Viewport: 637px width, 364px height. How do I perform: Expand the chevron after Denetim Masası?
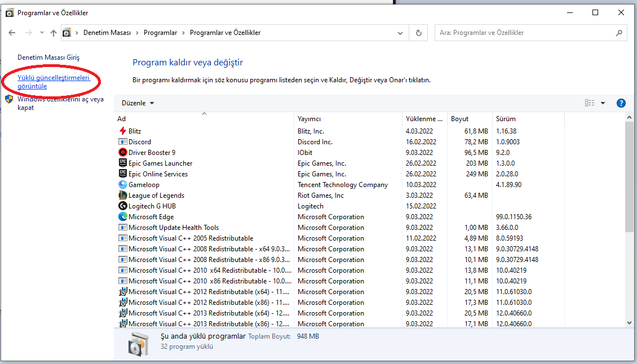click(138, 33)
